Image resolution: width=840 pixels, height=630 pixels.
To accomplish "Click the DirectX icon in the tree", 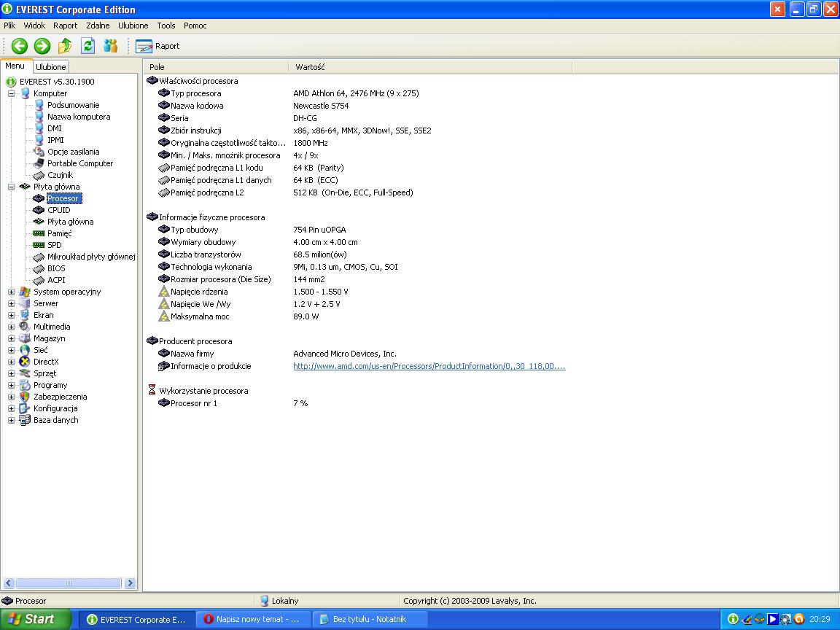I will [25, 362].
